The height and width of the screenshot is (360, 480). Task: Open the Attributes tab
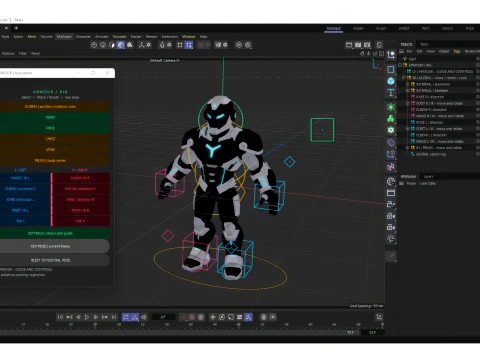(408, 176)
